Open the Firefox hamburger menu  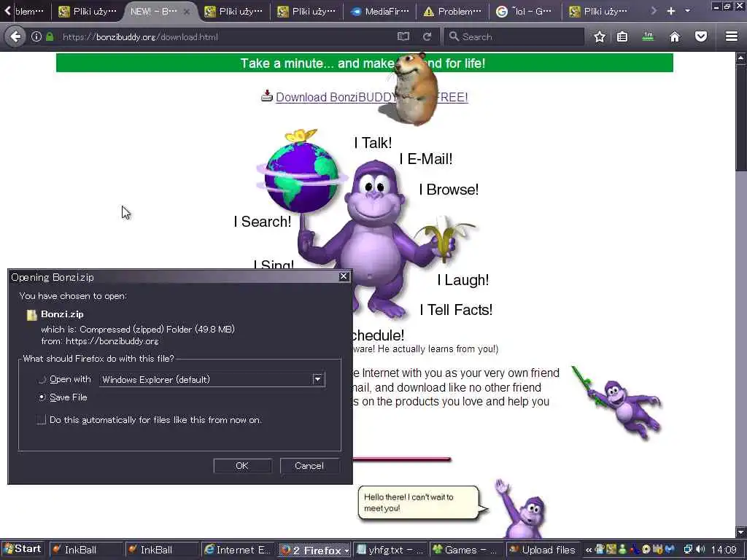click(732, 36)
